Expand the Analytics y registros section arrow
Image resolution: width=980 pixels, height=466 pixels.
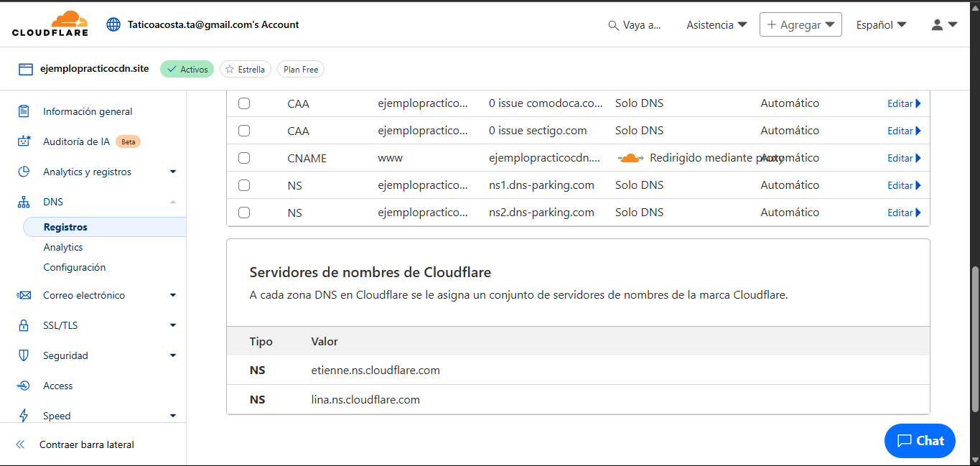(x=173, y=172)
